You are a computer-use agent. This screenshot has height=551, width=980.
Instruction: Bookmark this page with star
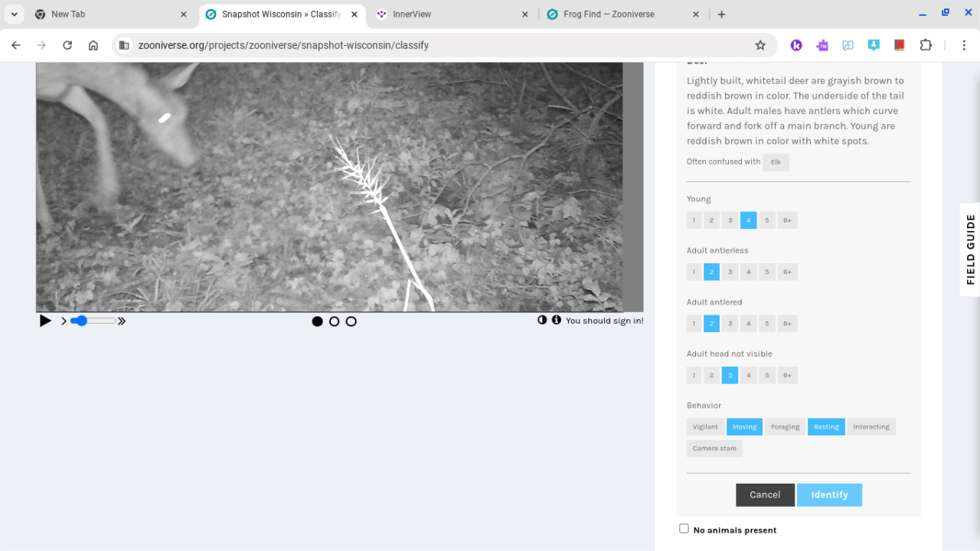[x=760, y=45]
